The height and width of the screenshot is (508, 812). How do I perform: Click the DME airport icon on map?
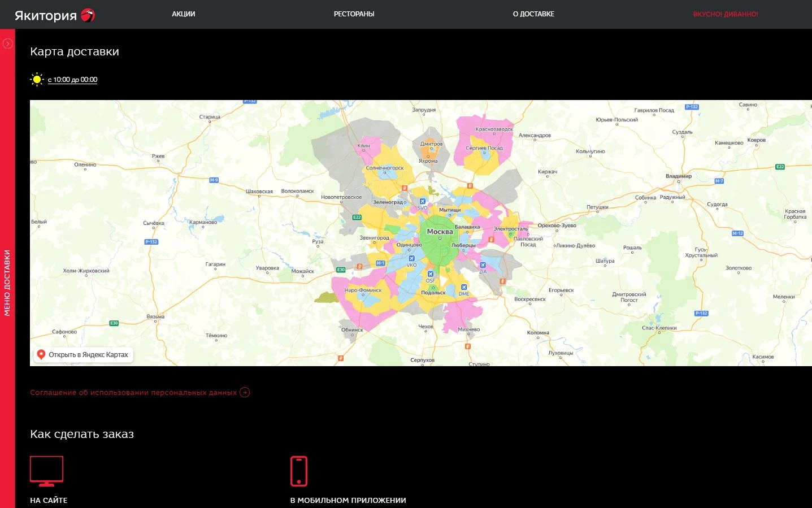tap(464, 287)
